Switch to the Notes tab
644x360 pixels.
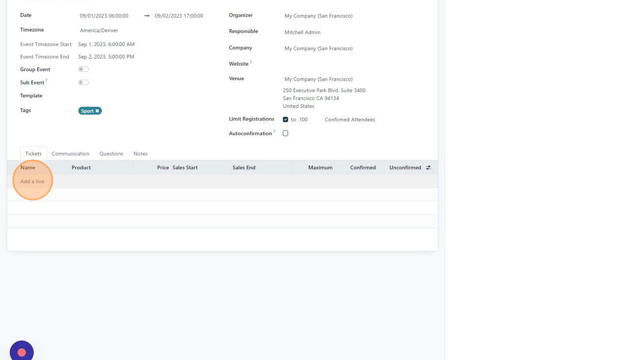coord(140,154)
